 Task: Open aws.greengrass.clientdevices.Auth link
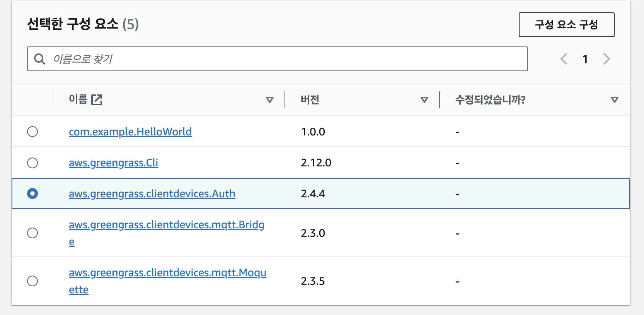tap(152, 194)
